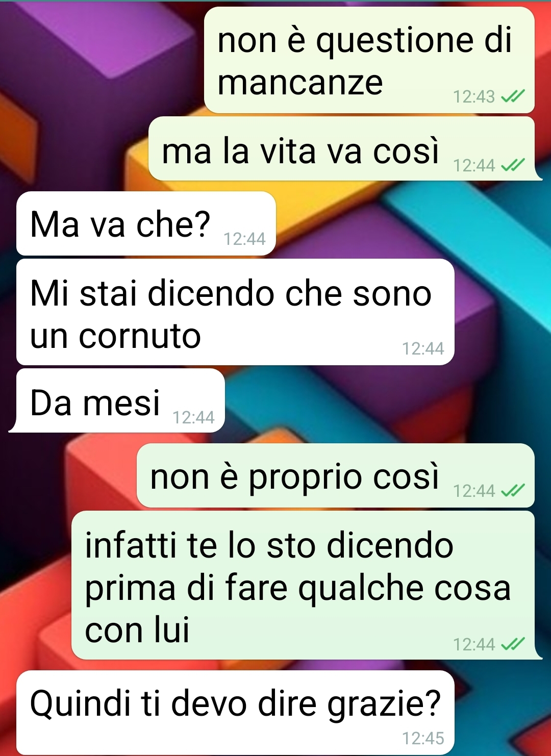Click the word 'cornuto' in received message
This screenshot has height=756, width=551.
coord(140,336)
